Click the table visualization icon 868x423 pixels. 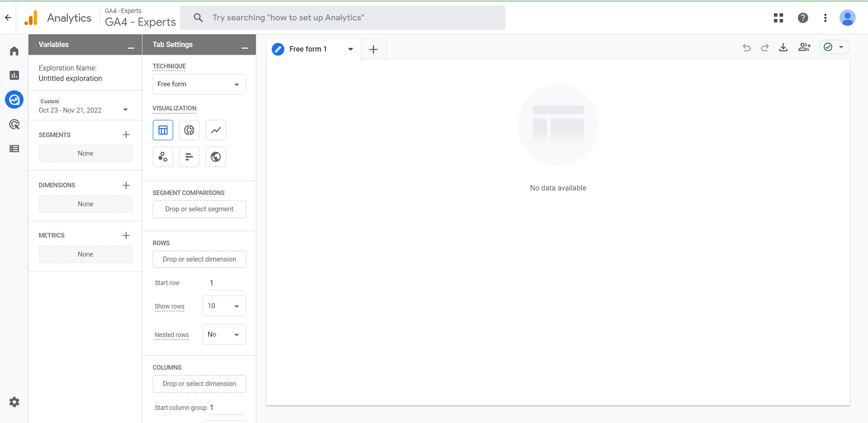[163, 130]
